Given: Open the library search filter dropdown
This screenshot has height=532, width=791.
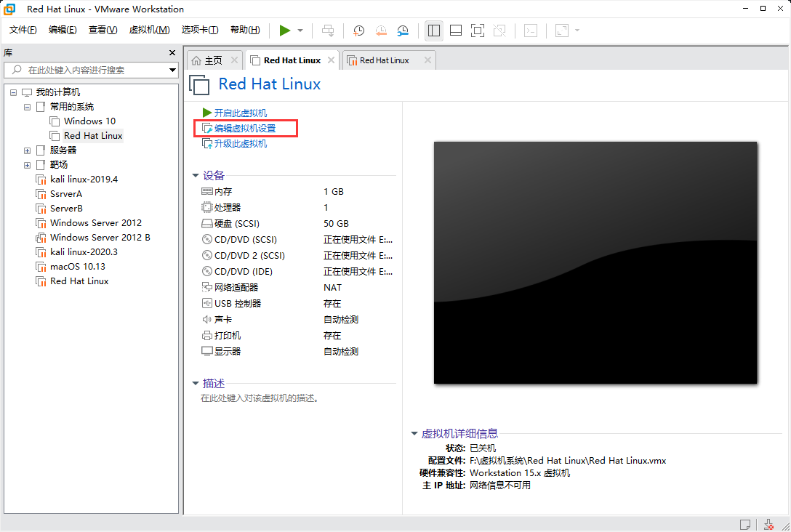Looking at the screenshot, I should 172,70.
